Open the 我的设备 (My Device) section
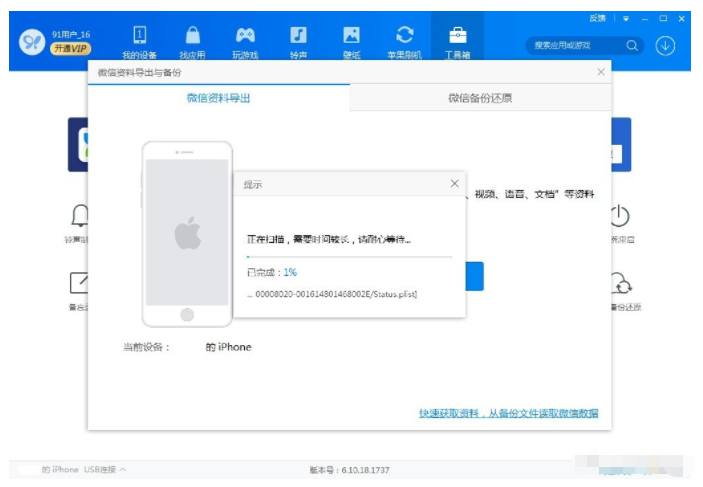703x487 pixels. (140, 40)
